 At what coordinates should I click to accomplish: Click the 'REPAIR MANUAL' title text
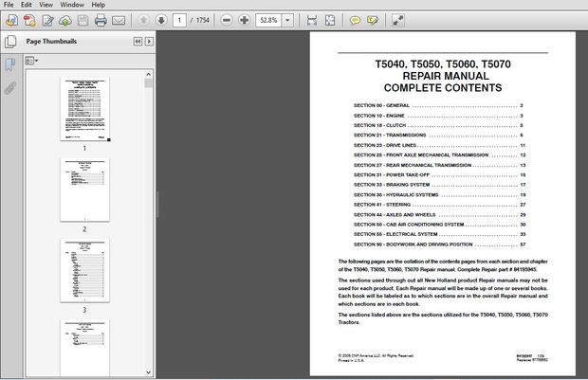point(446,76)
